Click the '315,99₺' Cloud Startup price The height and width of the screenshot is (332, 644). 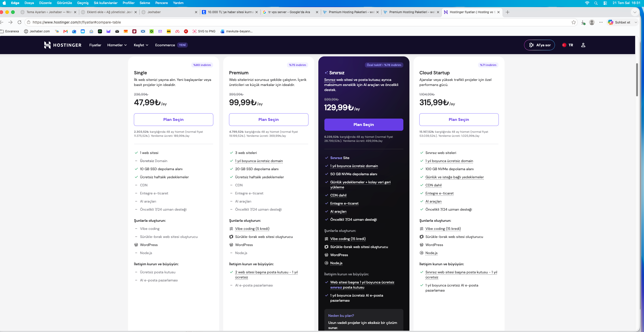coord(434,102)
